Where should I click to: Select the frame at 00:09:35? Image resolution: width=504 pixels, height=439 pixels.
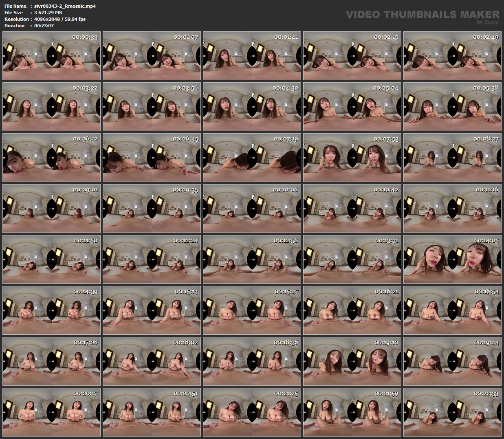point(152,209)
